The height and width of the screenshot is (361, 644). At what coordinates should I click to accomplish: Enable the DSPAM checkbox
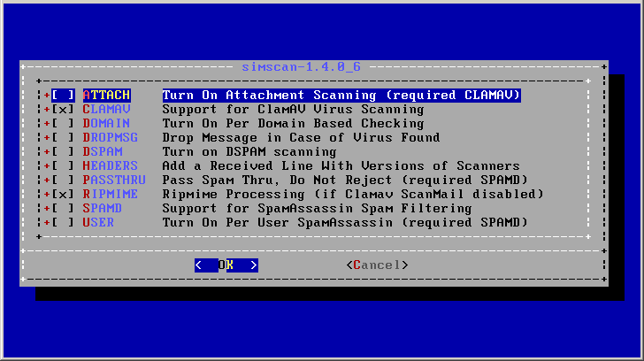63,152
